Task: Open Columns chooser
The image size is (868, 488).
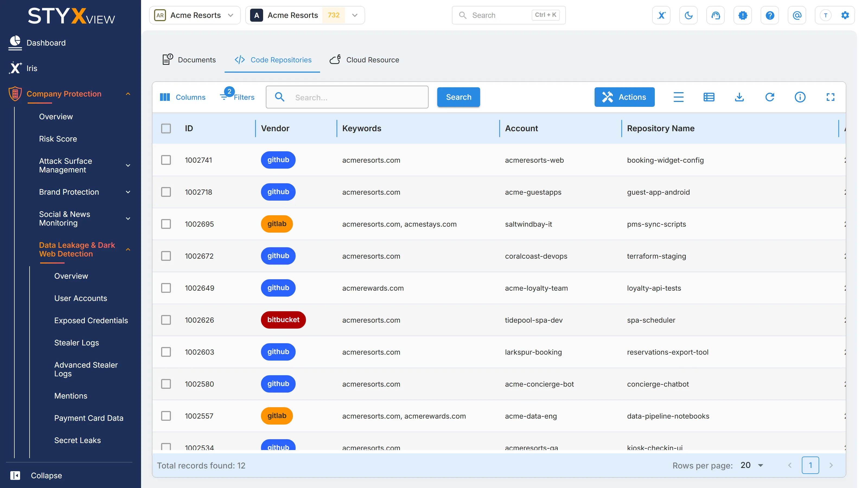Action: click(x=182, y=97)
